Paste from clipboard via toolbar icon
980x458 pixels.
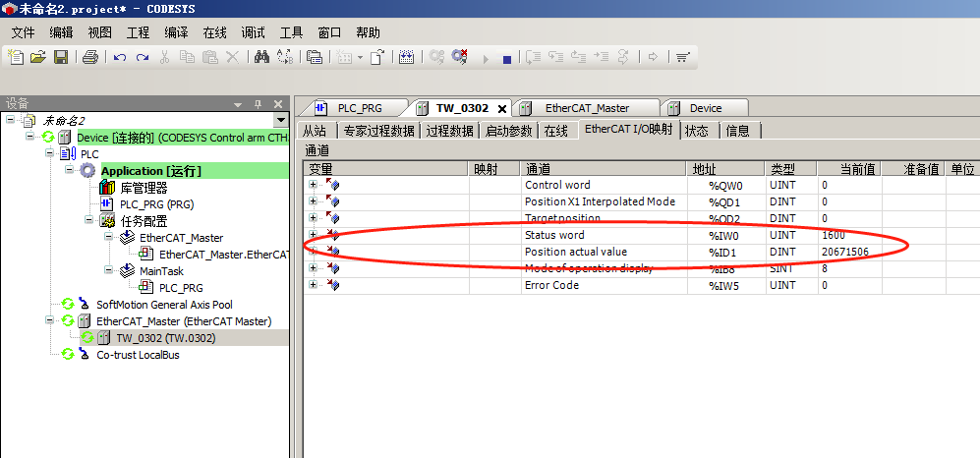click(210, 57)
